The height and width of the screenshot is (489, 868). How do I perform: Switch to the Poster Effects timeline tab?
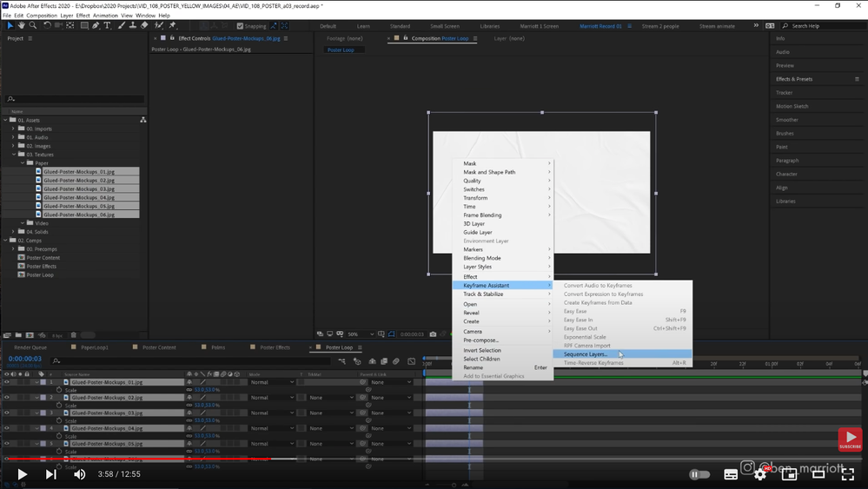coord(275,347)
